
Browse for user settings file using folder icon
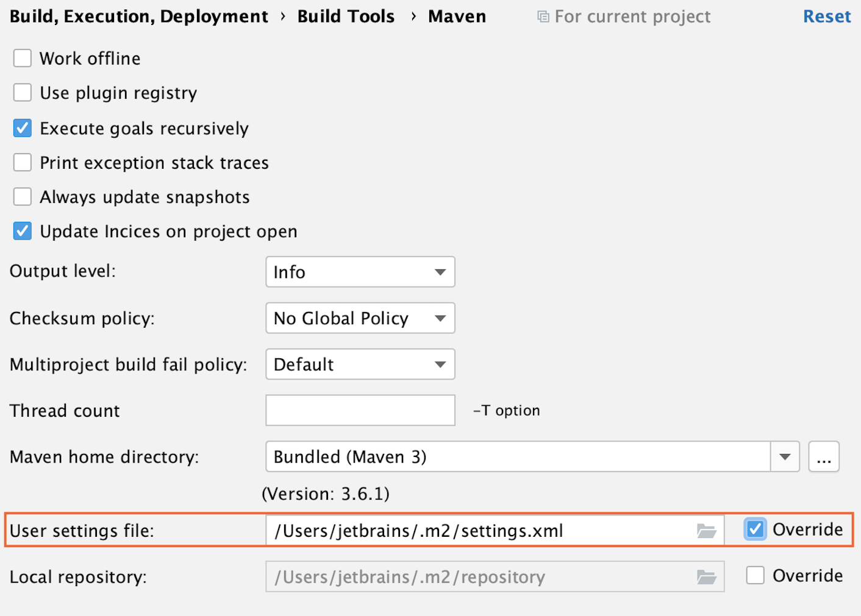[x=706, y=530]
